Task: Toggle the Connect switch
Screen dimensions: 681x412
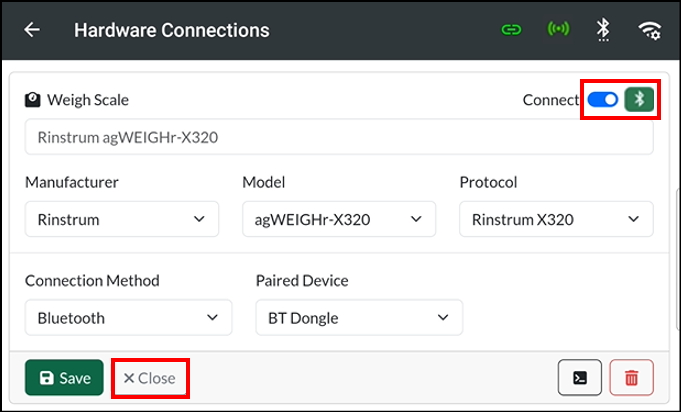Action: tap(603, 100)
